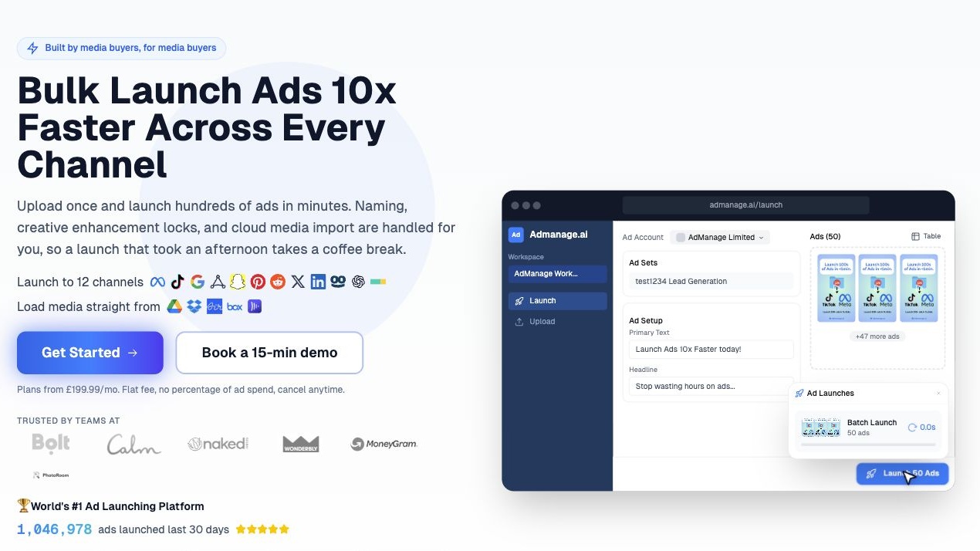Click the lightning bolt badge icon
The image size is (980, 551).
pos(32,48)
